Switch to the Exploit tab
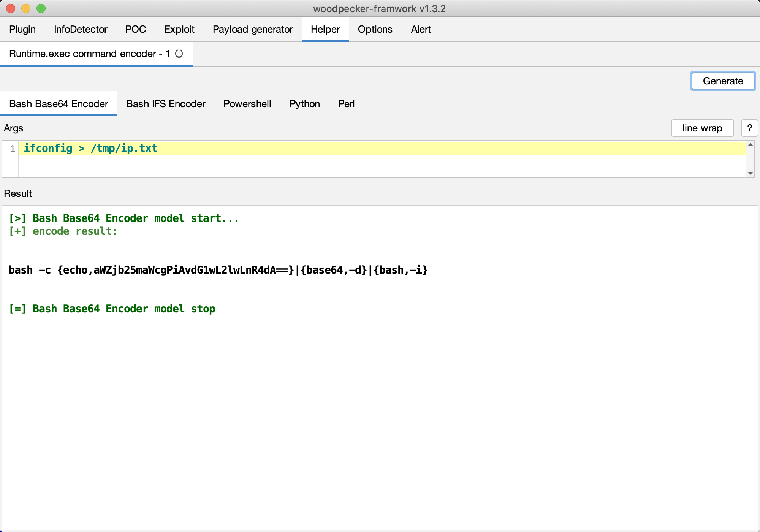 179,29
